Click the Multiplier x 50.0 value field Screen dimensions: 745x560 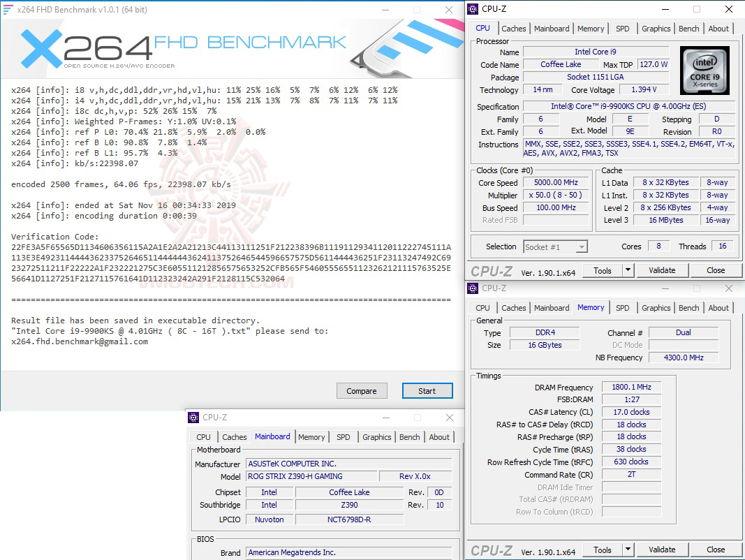(x=556, y=196)
